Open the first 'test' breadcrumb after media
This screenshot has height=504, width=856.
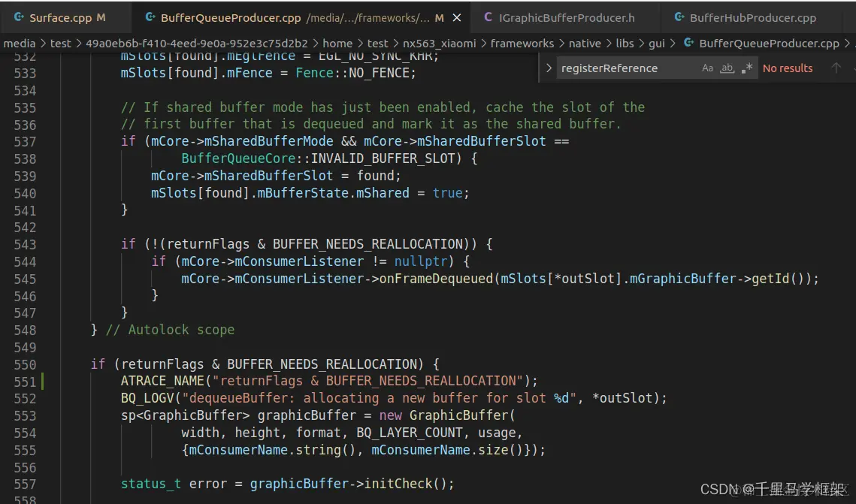[x=61, y=43]
